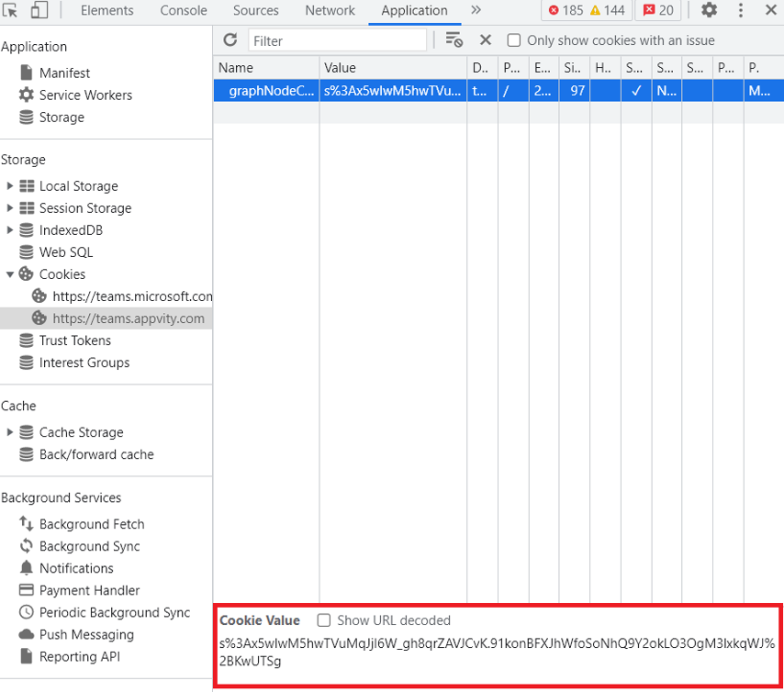Image resolution: width=784 pixels, height=692 pixels.
Task: Delete selected cookie with X icon
Action: tap(486, 40)
